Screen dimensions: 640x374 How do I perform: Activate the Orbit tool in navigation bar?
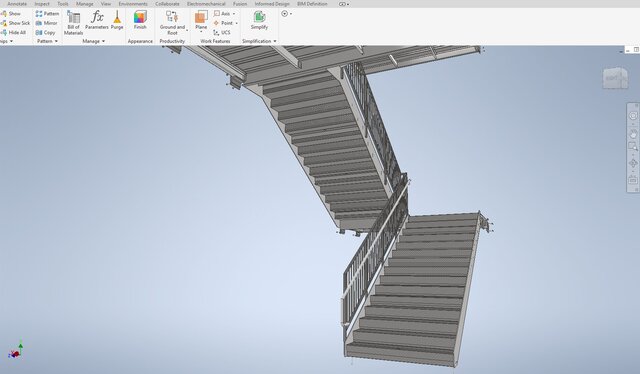(x=633, y=163)
